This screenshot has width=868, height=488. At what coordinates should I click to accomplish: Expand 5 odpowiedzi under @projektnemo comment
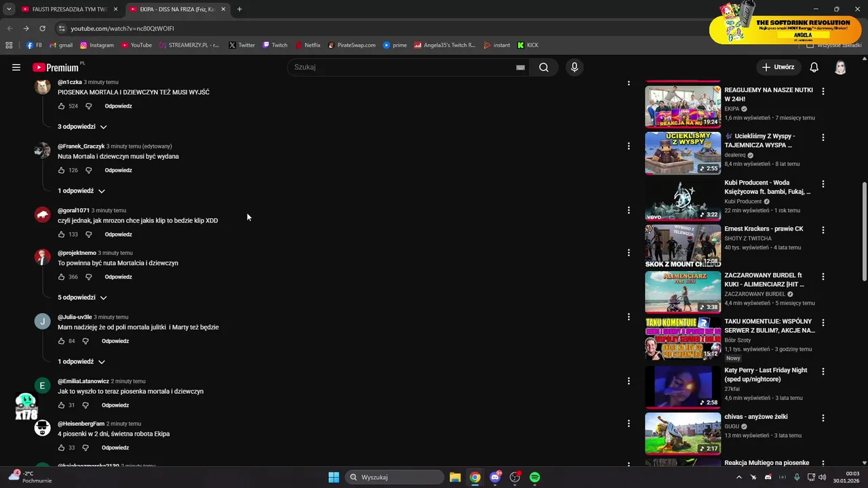pos(82,298)
